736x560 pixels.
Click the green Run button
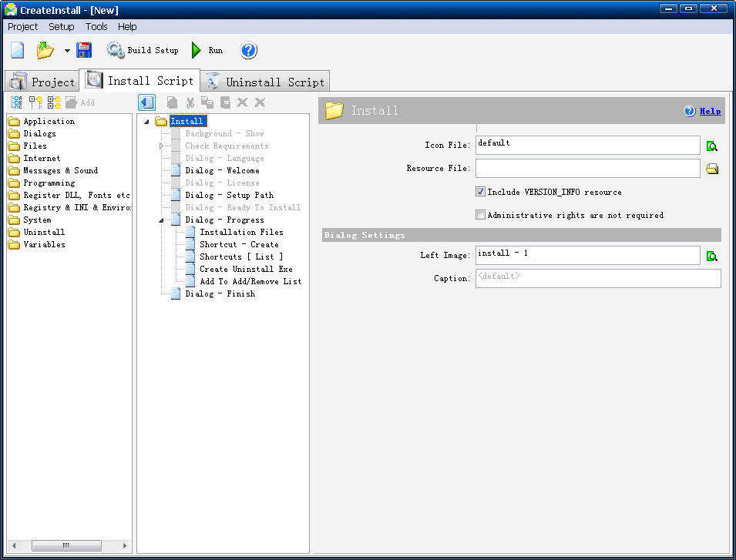pyautogui.click(x=207, y=50)
